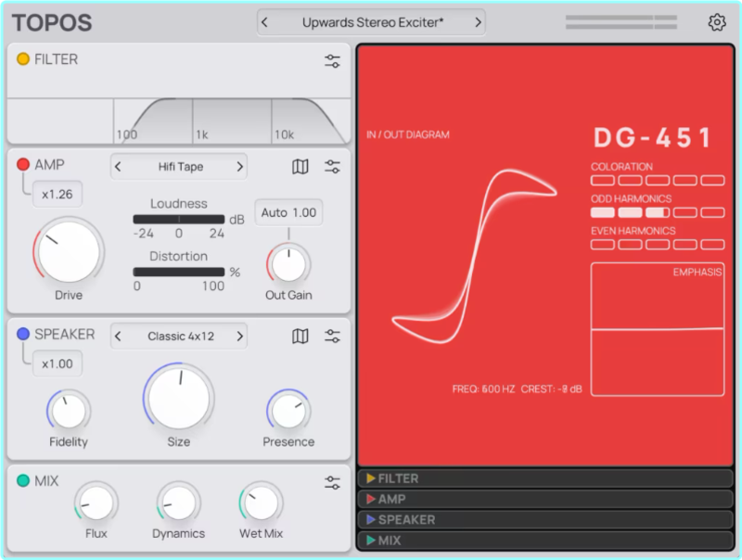Open the Classic 4x12 speaker list
Image resolution: width=742 pixels, height=560 pixels.
click(x=180, y=337)
